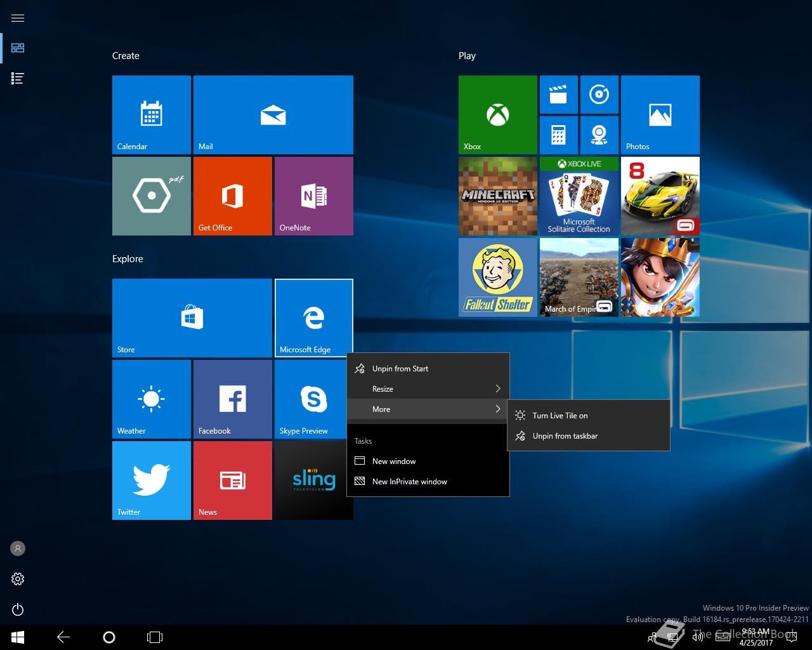Viewport: 812px width, 650px height.
Task: Open the Calendar tile
Action: [x=152, y=115]
